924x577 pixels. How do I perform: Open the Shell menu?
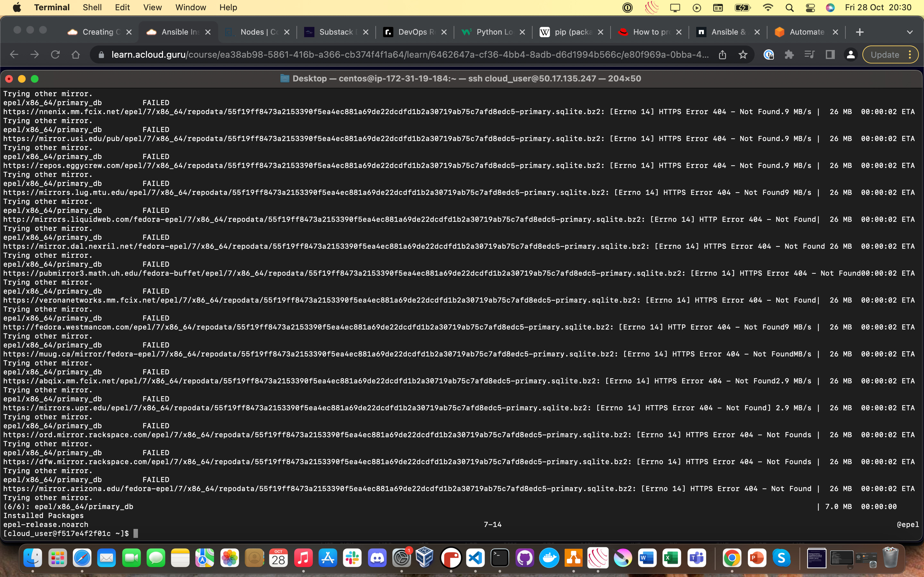92,8
